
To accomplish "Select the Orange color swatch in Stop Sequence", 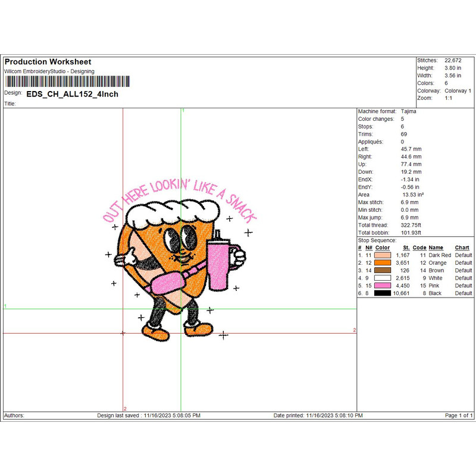I will click(383, 263).
